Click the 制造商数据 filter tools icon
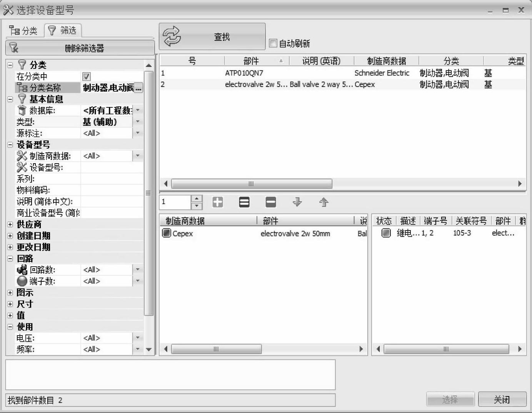 coord(22,156)
